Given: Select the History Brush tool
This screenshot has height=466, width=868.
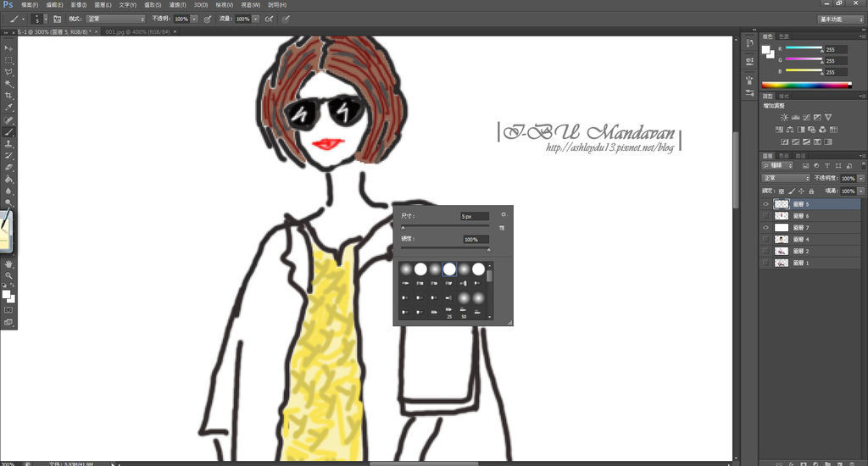Looking at the screenshot, I should 8,156.
